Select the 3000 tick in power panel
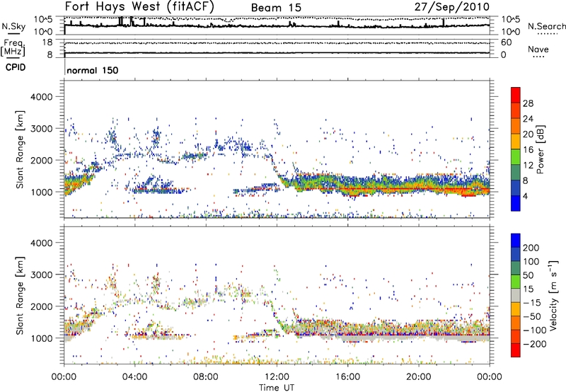 (x=41, y=129)
